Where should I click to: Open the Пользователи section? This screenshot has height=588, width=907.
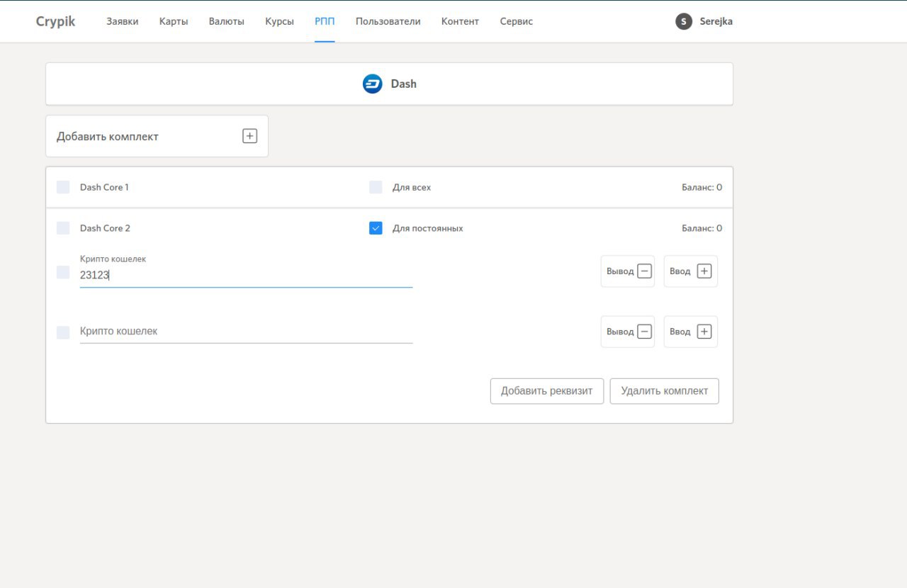click(388, 21)
